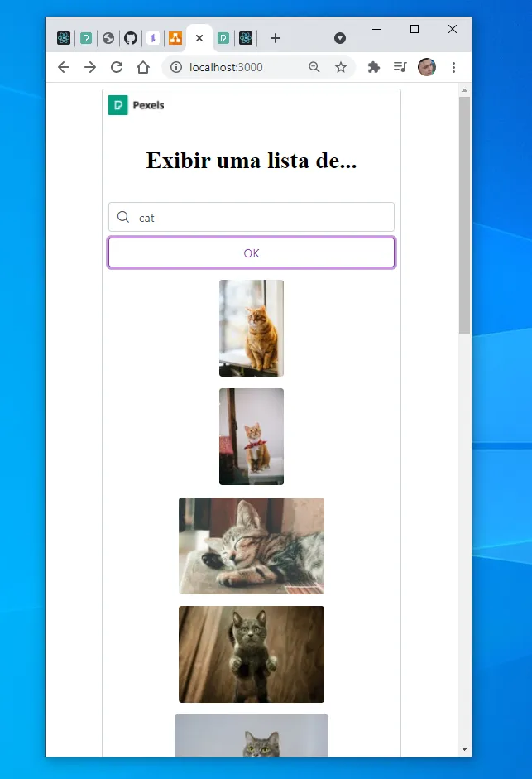Image resolution: width=532 pixels, height=779 pixels.
Task: Go back to previous page
Action: 64,67
